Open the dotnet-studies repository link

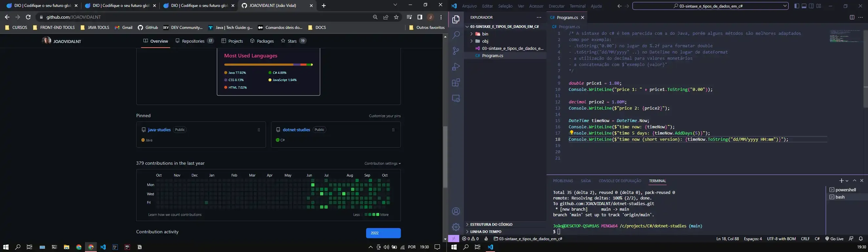click(x=297, y=130)
